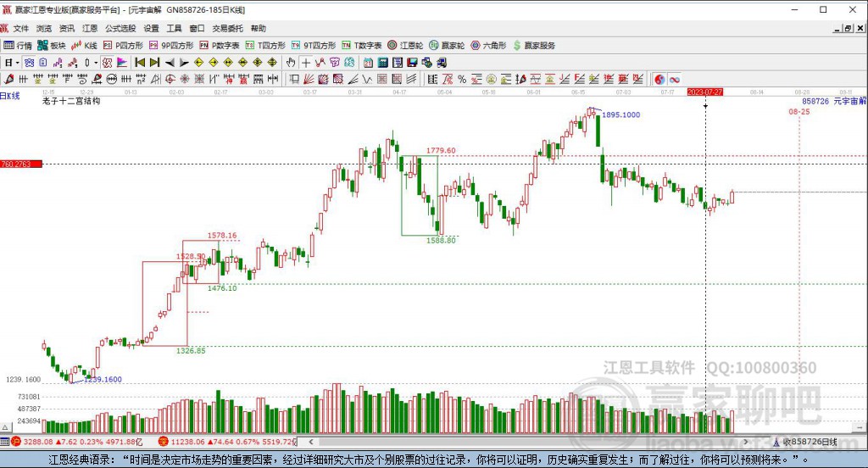Click the first yellow diamond arrow icon
Viewport: 868px width, 468px height.
pos(198,63)
